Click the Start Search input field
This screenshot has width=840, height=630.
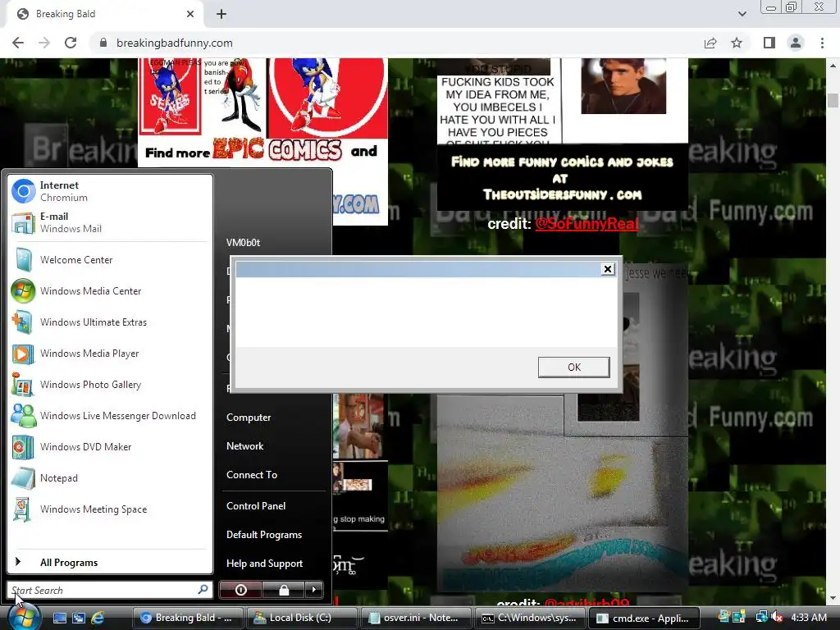click(x=102, y=591)
